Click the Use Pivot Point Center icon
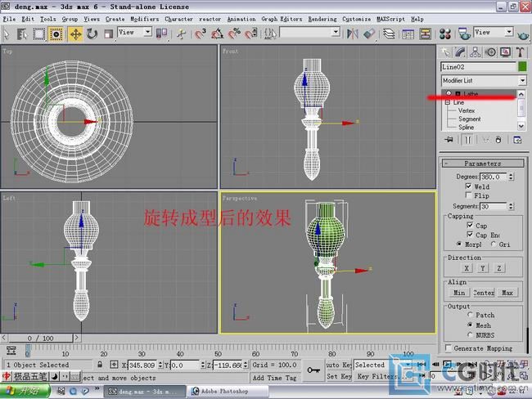532x399 pixels. tap(161, 34)
